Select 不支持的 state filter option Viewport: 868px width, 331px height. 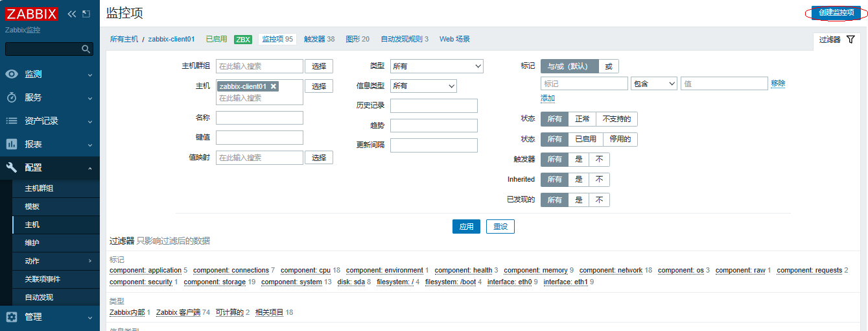pyautogui.click(x=616, y=119)
